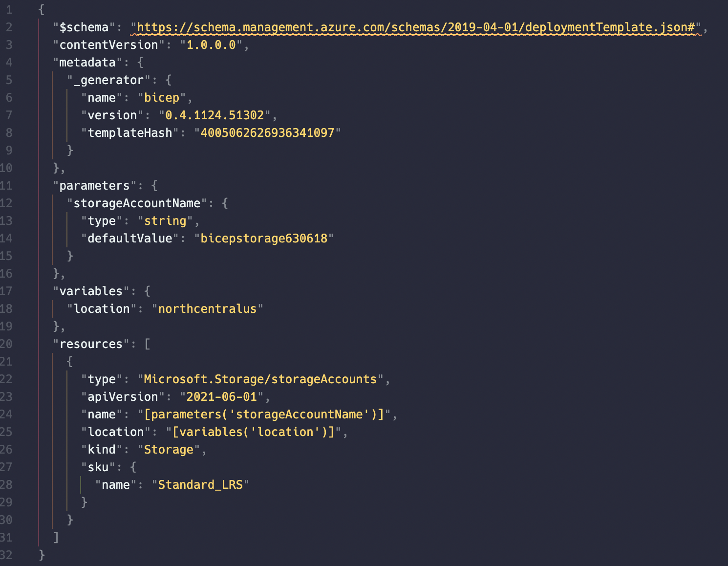Image resolution: width=728 pixels, height=566 pixels.
Task: Click the "parameters" key on line 11
Action: pos(94,186)
